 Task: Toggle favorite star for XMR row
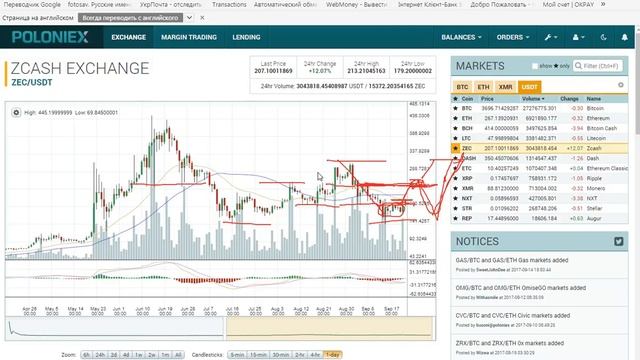(x=456, y=189)
